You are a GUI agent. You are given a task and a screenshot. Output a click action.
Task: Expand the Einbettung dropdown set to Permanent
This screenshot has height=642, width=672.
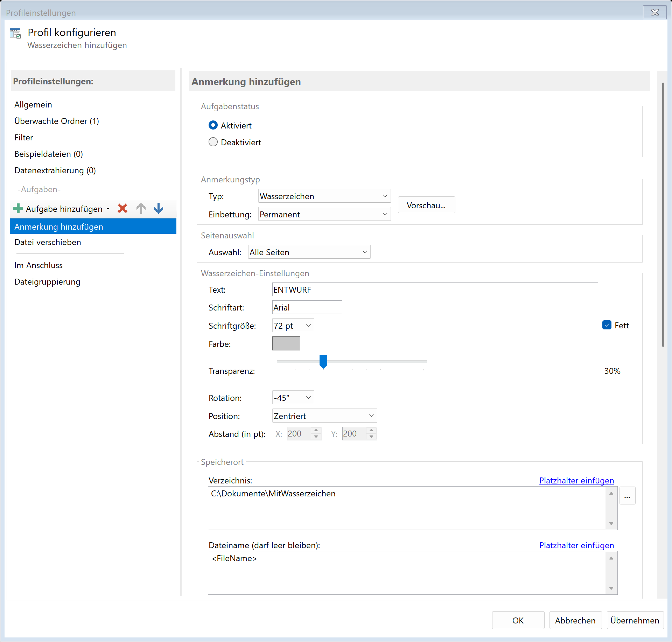[324, 214]
